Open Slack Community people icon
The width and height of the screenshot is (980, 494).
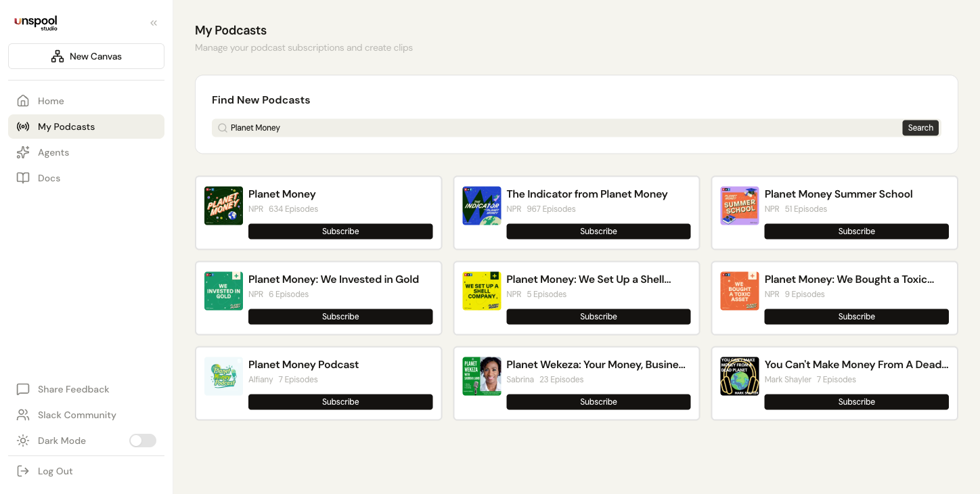[x=23, y=415]
